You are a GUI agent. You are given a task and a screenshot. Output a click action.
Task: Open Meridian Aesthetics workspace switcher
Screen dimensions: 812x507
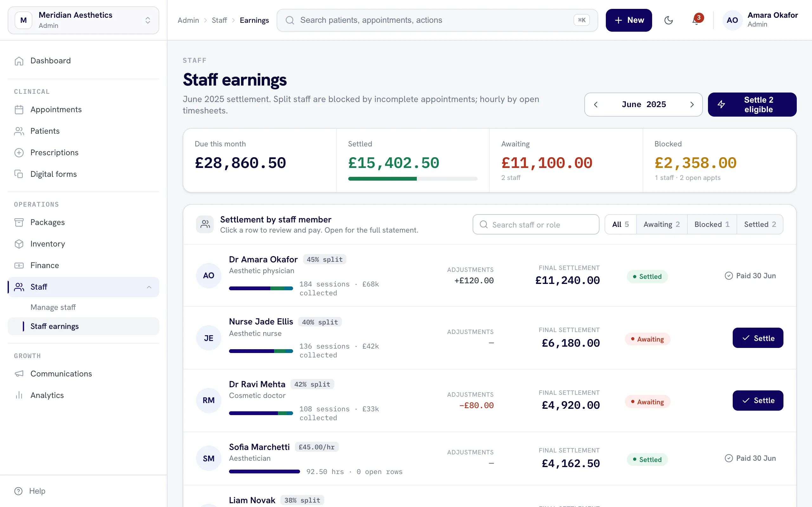[83, 20]
